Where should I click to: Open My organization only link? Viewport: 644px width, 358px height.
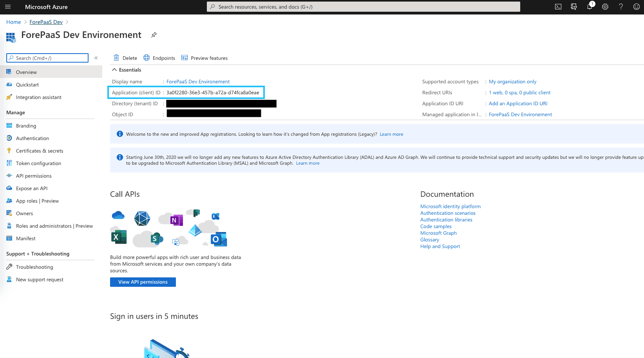point(512,81)
